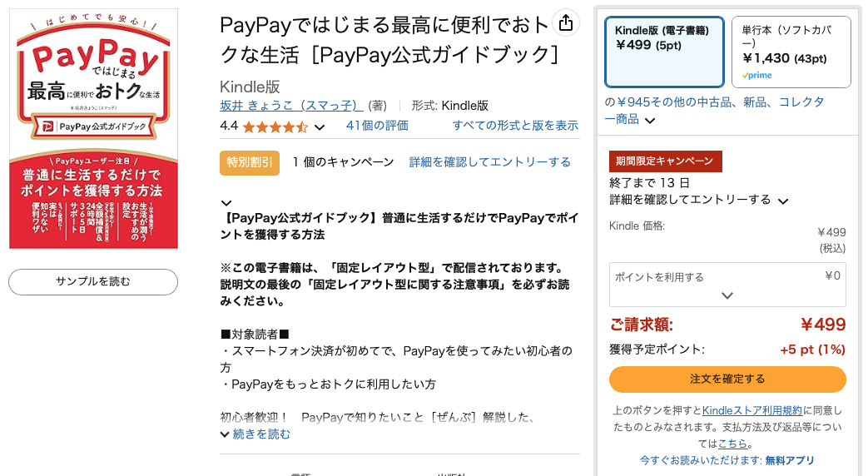Viewport: 868px width, 476px height.
Task: Open Kindleストア利用規約 link
Action: (752, 410)
